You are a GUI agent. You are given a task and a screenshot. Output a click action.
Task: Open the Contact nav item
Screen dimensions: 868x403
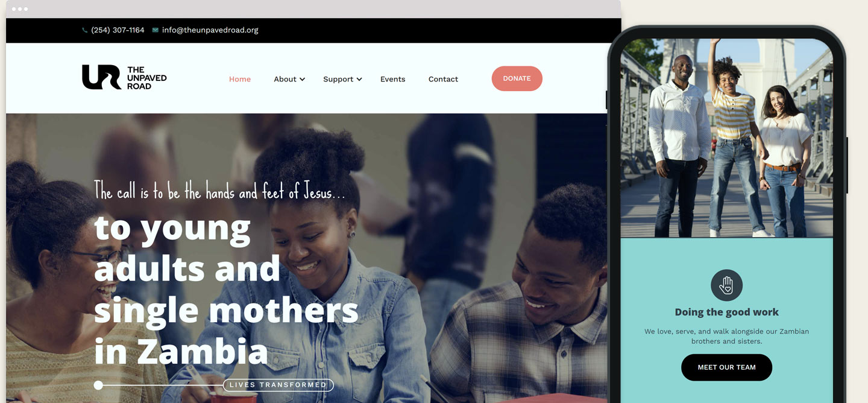443,79
